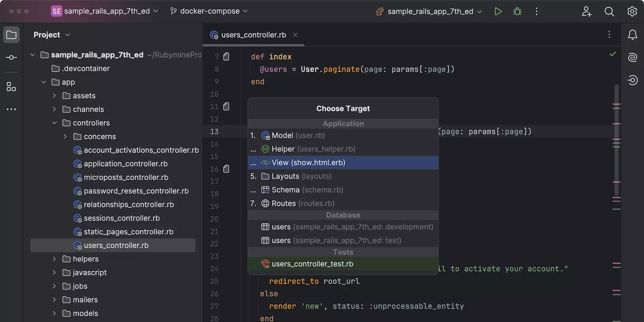Open the Notifications bell panel
Viewport: 644px width, 322px height.
coord(632,35)
